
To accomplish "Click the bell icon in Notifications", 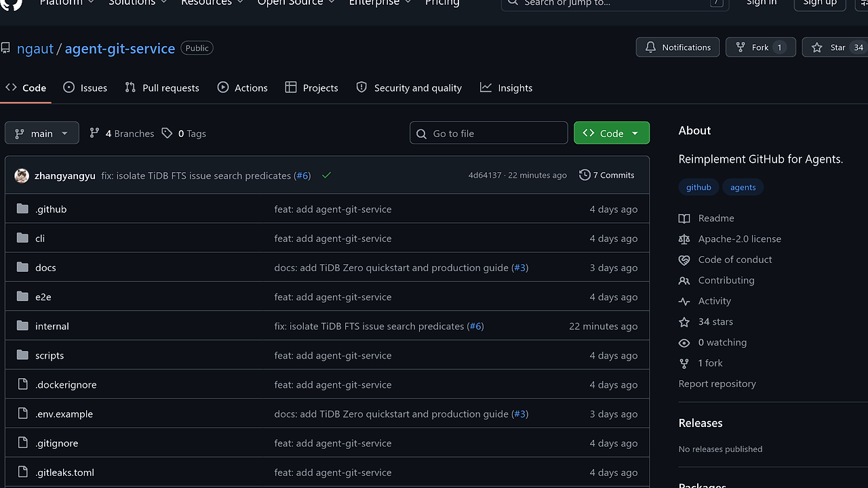I will [650, 47].
